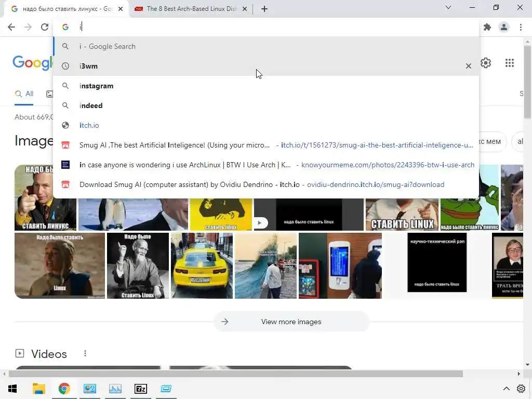Open the Pepe frog ставить линукс meme

pyautogui.click(x=470, y=215)
